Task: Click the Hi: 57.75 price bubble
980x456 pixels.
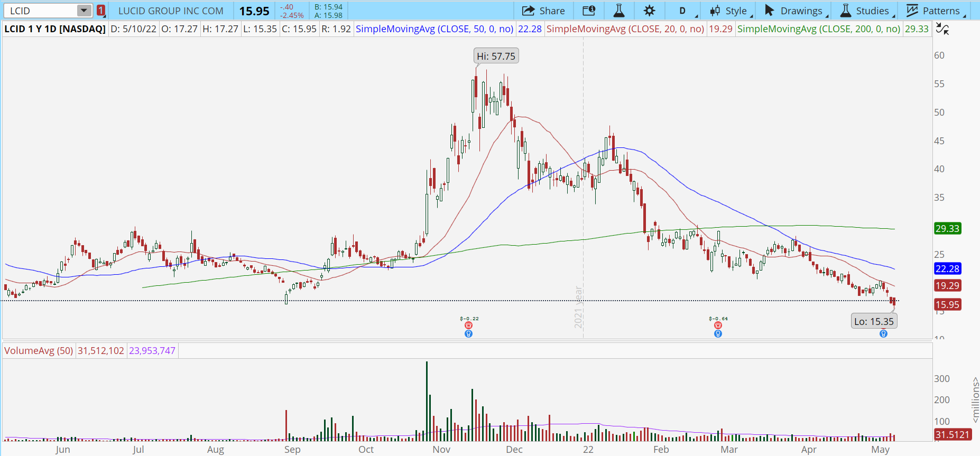Action: (496, 56)
